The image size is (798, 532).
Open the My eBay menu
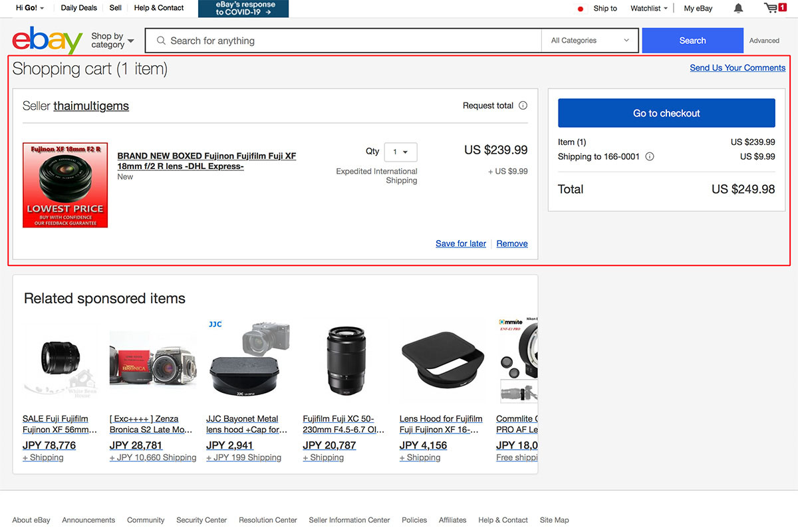698,9
